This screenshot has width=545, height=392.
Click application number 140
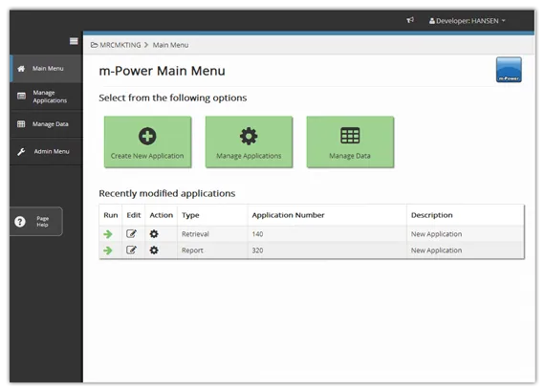point(257,234)
